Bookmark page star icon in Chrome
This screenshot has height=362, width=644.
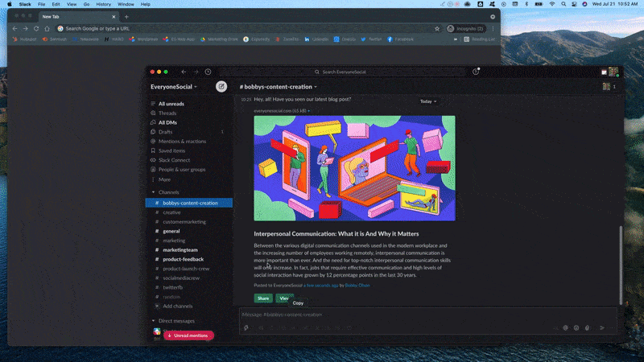[x=437, y=29]
